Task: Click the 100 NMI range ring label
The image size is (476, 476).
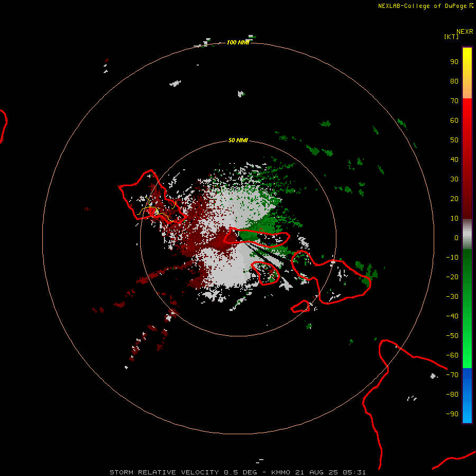Action: click(x=238, y=42)
